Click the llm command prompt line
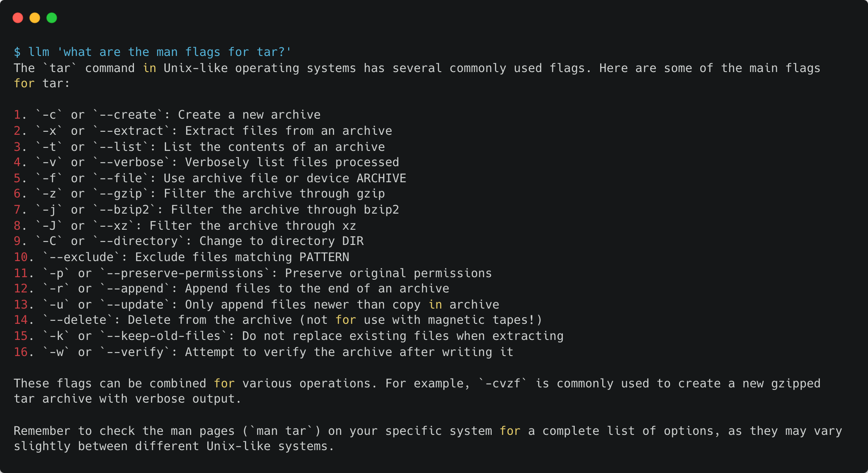Screen dimensions: 868x473 153,52
